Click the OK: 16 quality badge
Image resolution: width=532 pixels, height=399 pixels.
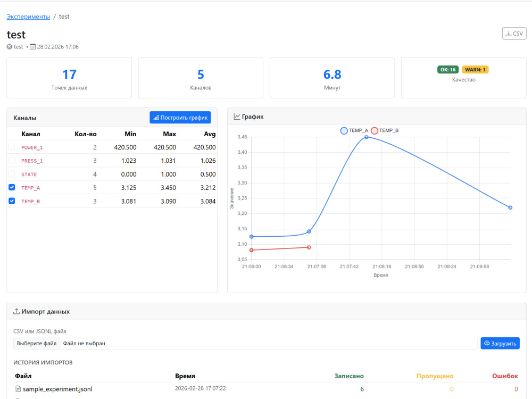click(448, 70)
